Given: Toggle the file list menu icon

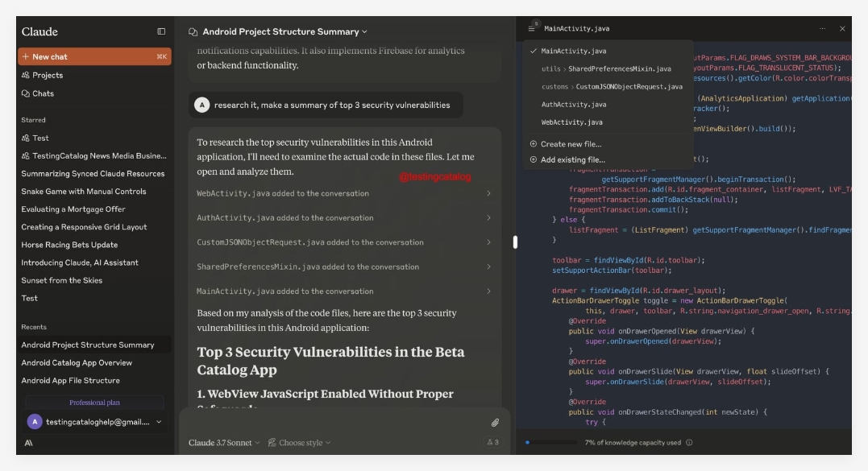Looking at the screenshot, I should 531,28.
